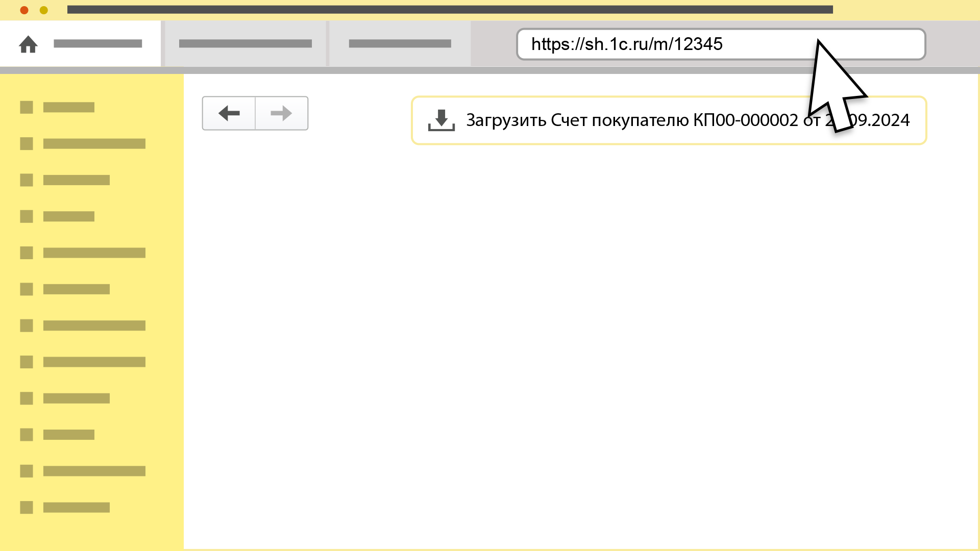This screenshot has height=551, width=980.
Task: Click the eighth sidebar menu entry
Action: [94, 362]
